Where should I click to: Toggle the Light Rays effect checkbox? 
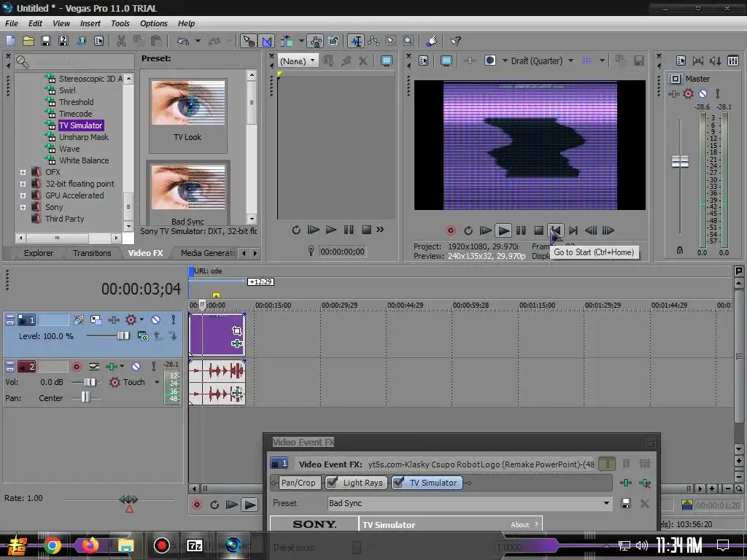click(x=332, y=483)
